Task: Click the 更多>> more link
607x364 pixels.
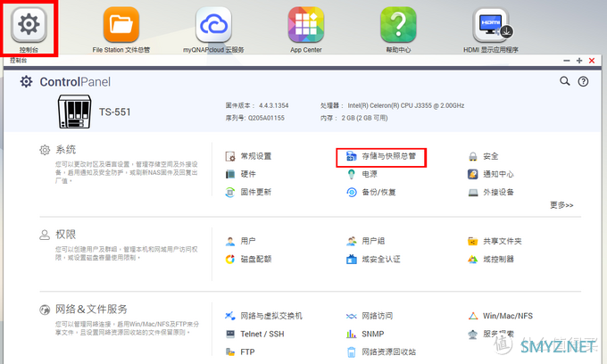Action: click(561, 205)
